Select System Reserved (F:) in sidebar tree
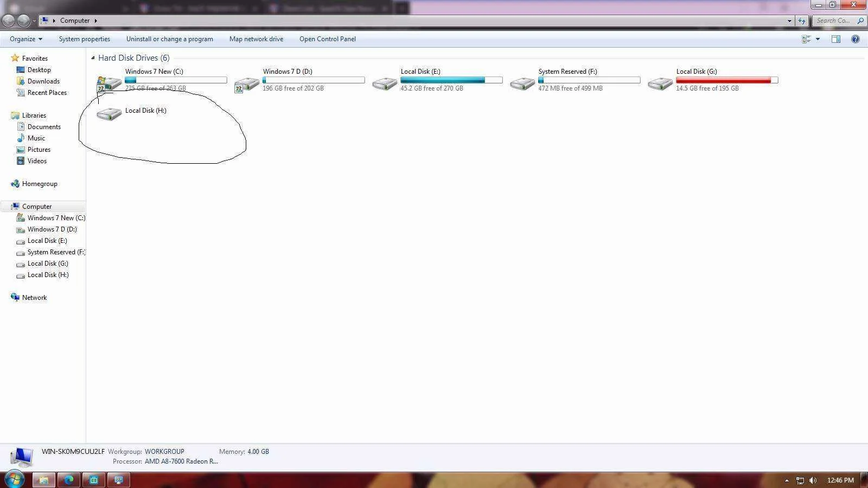The width and height of the screenshot is (868, 488). (x=56, y=252)
